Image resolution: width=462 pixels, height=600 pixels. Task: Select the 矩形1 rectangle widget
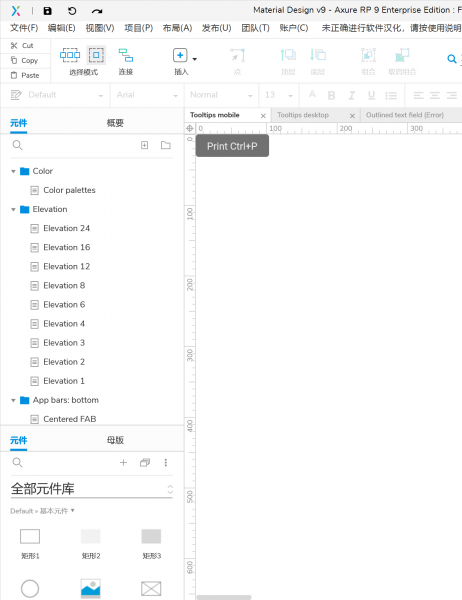(30, 536)
